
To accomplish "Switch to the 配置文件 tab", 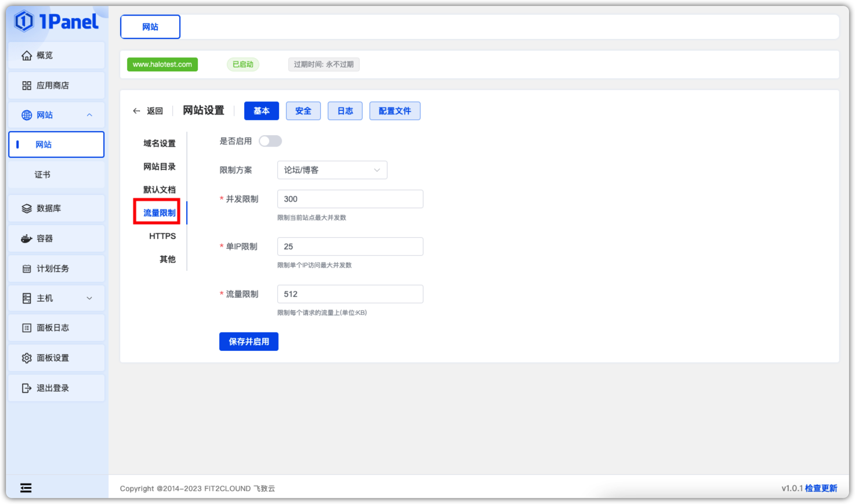I will [x=394, y=111].
